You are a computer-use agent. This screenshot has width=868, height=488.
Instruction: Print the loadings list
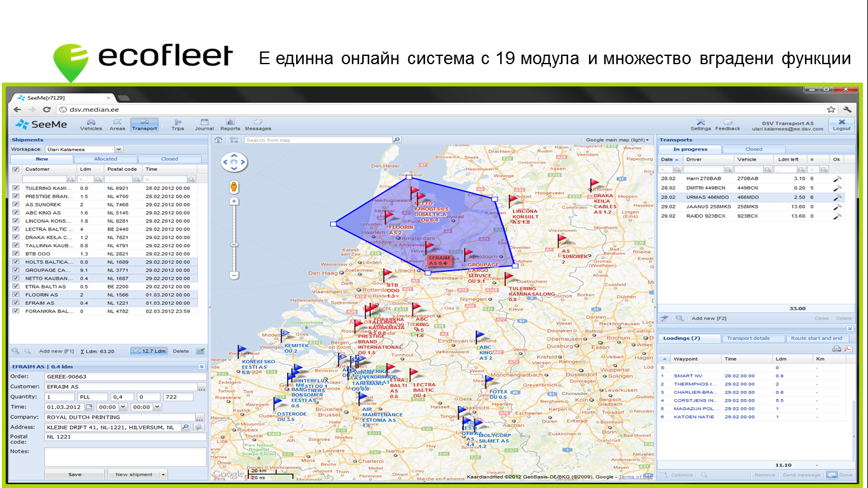coord(836,349)
